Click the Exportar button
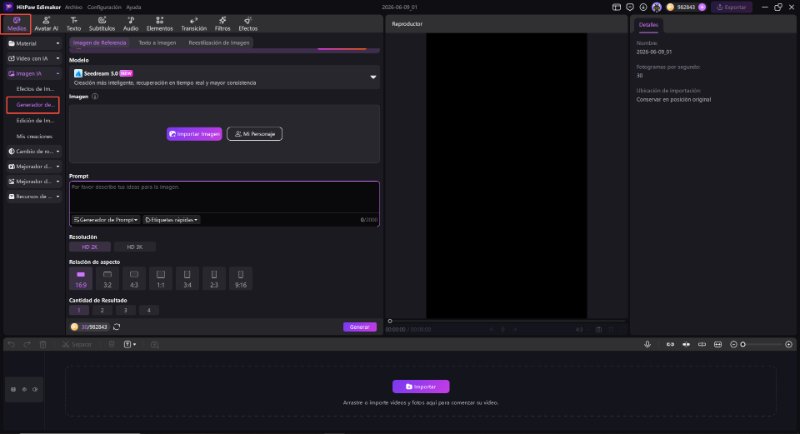Image resolution: width=800 pixels, height=434 pixels. (x=732, y=7)
